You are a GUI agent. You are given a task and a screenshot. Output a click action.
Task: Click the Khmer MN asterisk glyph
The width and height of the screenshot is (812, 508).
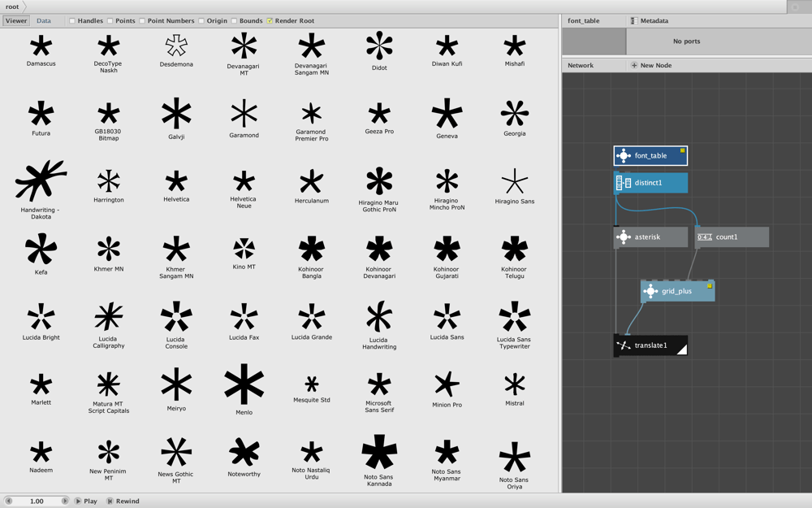(x=109, y=249)
